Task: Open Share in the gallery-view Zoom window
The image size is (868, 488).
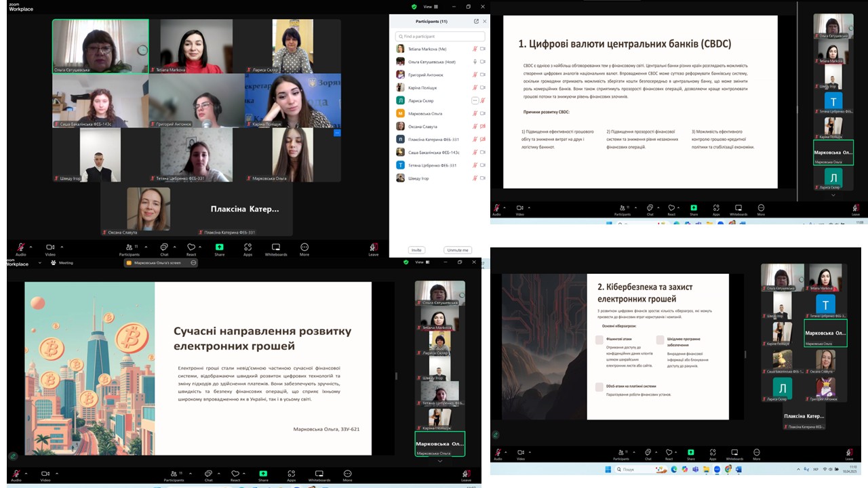Action: coord(219,249)
